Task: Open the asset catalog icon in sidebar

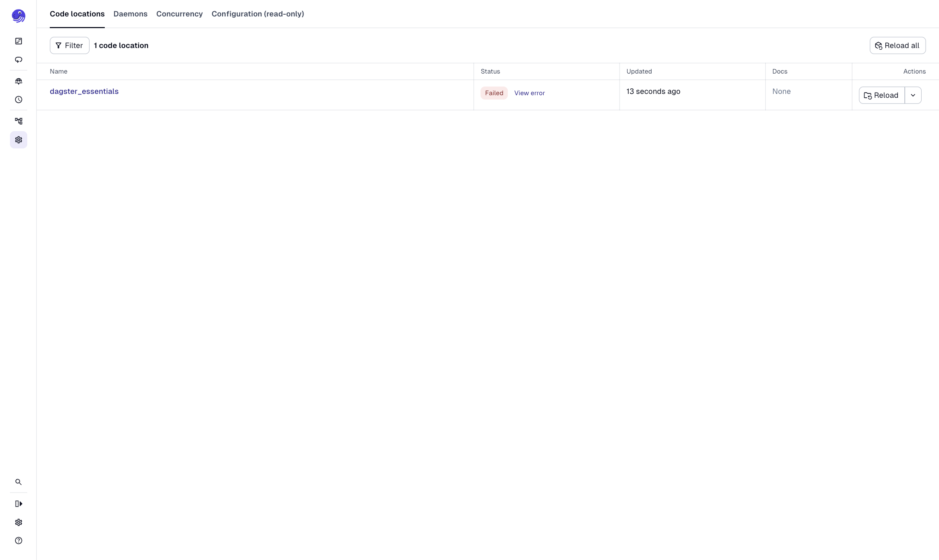Action: point(18,41)
